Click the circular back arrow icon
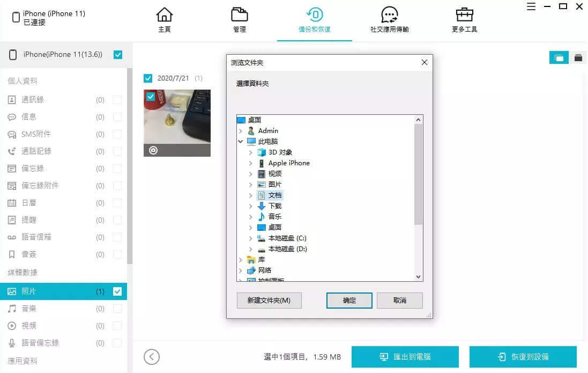The width and height of the screenshot is (588, 373). (x=152, y=357)
